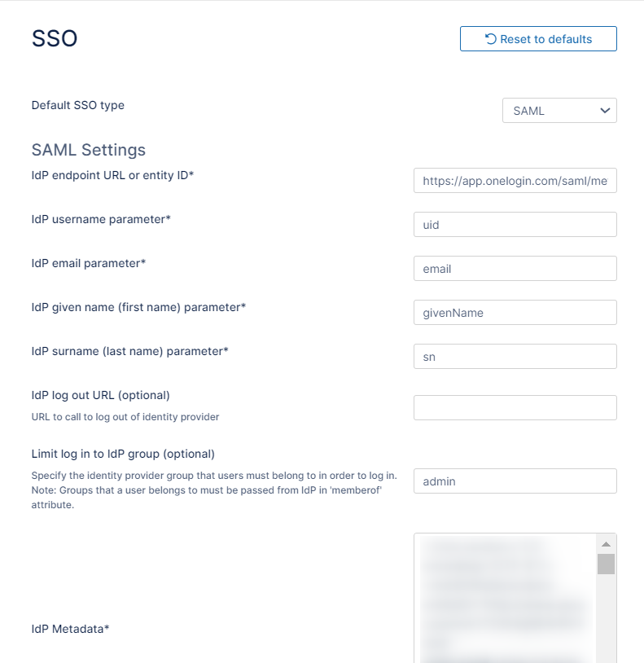Click the 'IdP Metadata*' label text
This screenshot has height=663, width=644.
(70, 629)
